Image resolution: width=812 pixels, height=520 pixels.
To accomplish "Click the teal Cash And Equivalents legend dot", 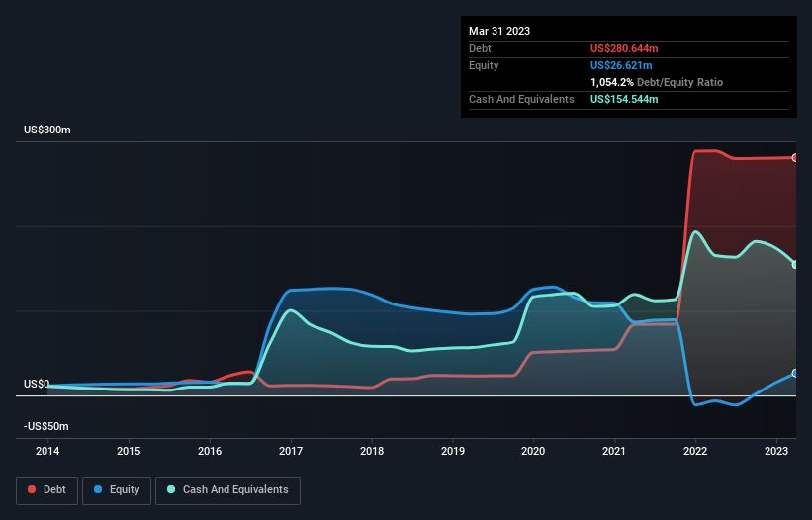I will click(171, 489).
